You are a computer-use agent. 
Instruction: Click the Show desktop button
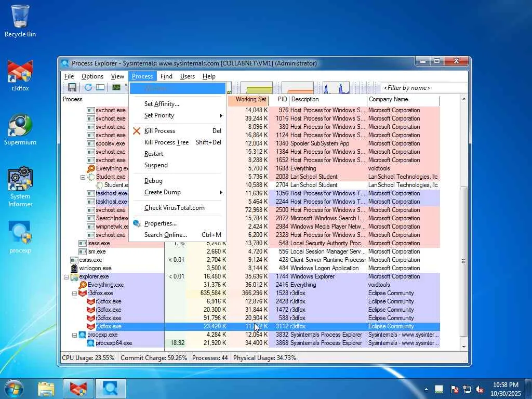(528, 389)
